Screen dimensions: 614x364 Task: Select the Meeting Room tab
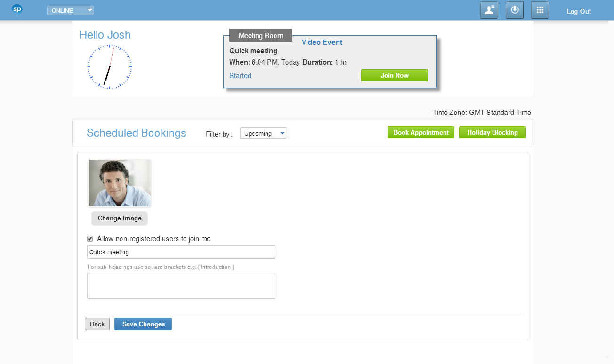[x=260, y=36]
